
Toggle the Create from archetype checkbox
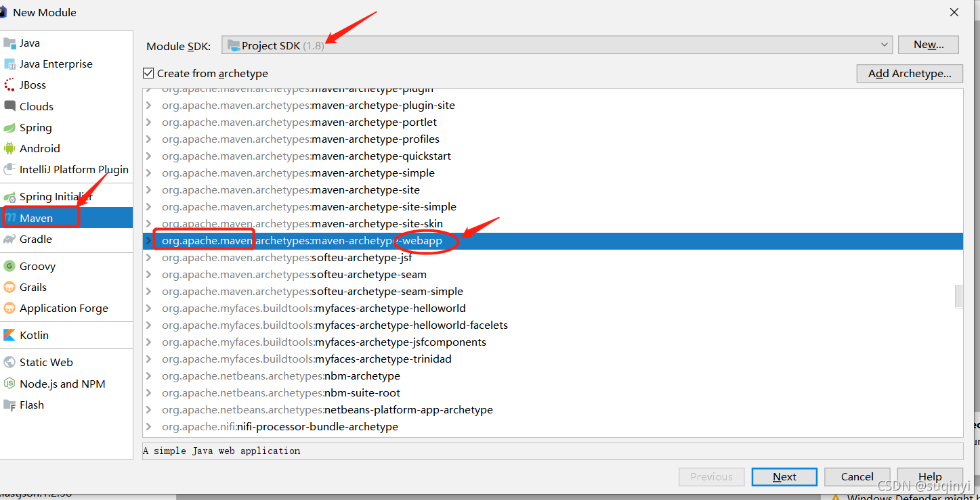click(148, 73)
